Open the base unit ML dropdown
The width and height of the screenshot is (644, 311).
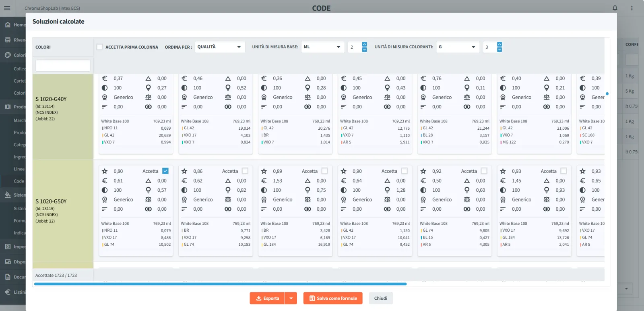323,47
